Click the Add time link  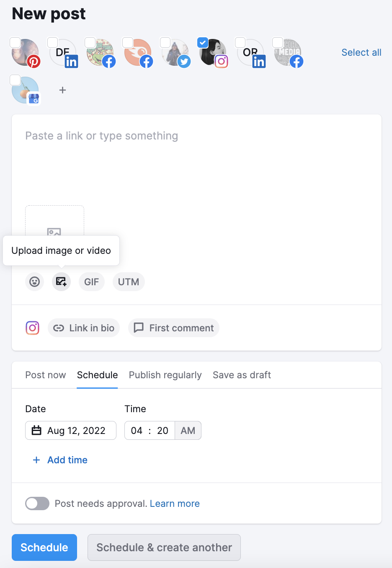[60, 460]
